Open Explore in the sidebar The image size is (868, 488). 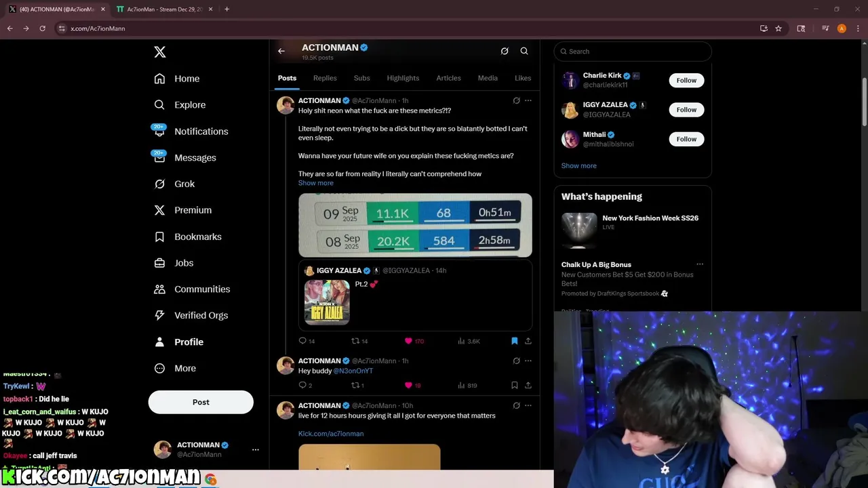point(180,105)
